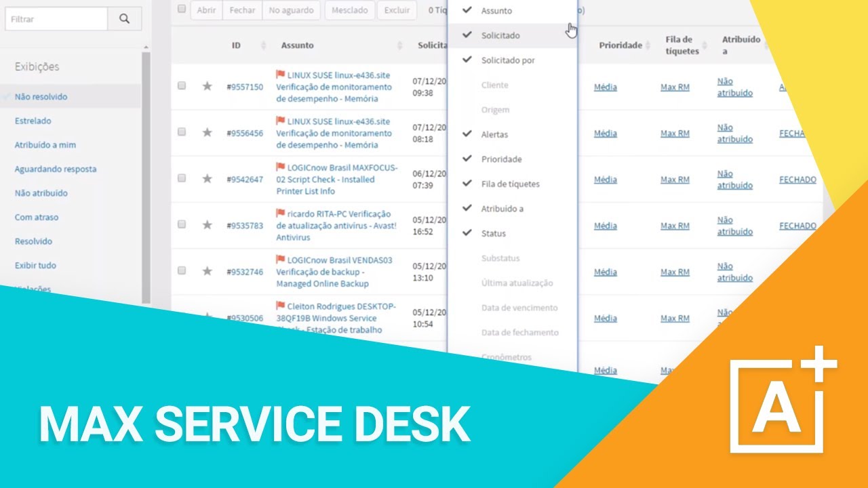Open the Estrelado view
Screen dimensions: 868x488
click(x=33, y=121)
